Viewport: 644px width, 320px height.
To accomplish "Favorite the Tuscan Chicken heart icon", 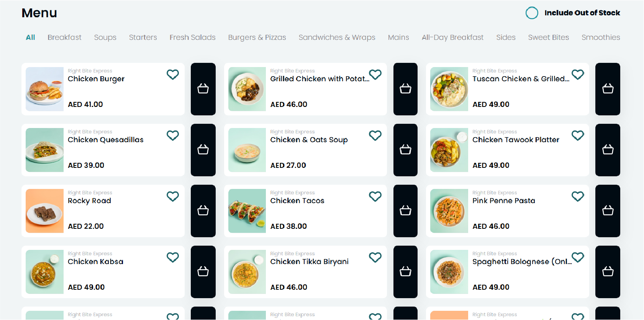I will (x=578, y=74).
